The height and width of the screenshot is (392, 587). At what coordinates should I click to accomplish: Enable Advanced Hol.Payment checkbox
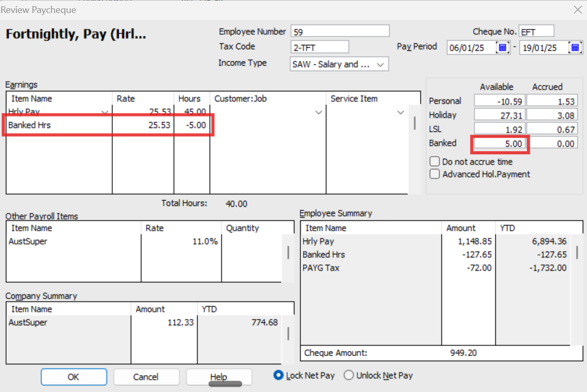[435, 174]
